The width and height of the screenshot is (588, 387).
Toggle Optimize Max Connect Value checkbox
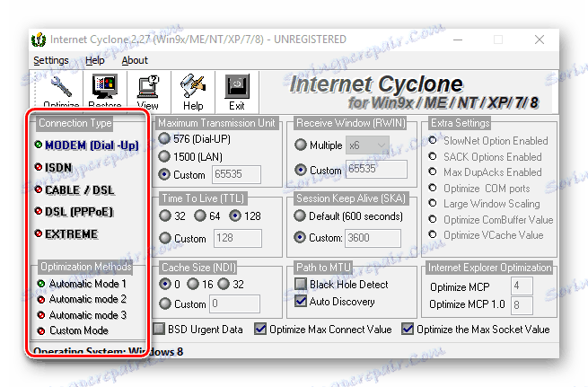259,329
